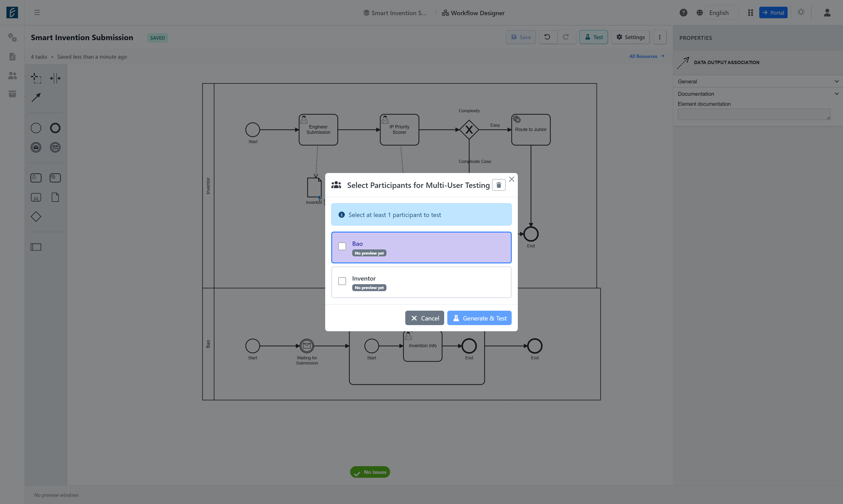Click the Workflow Designer breadcrumb
Screen dimensions: 843x504
pyautogui.click(x=473, y=13)
